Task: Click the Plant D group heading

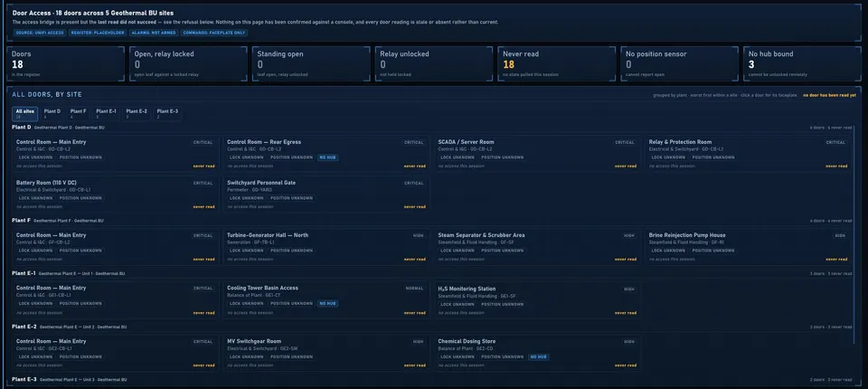Action: point(22,128)
